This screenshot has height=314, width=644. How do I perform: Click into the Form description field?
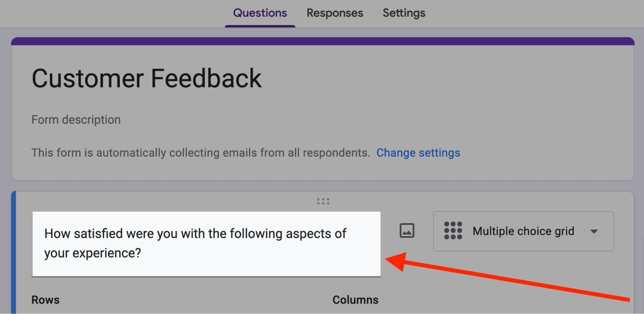pos(76,120)
